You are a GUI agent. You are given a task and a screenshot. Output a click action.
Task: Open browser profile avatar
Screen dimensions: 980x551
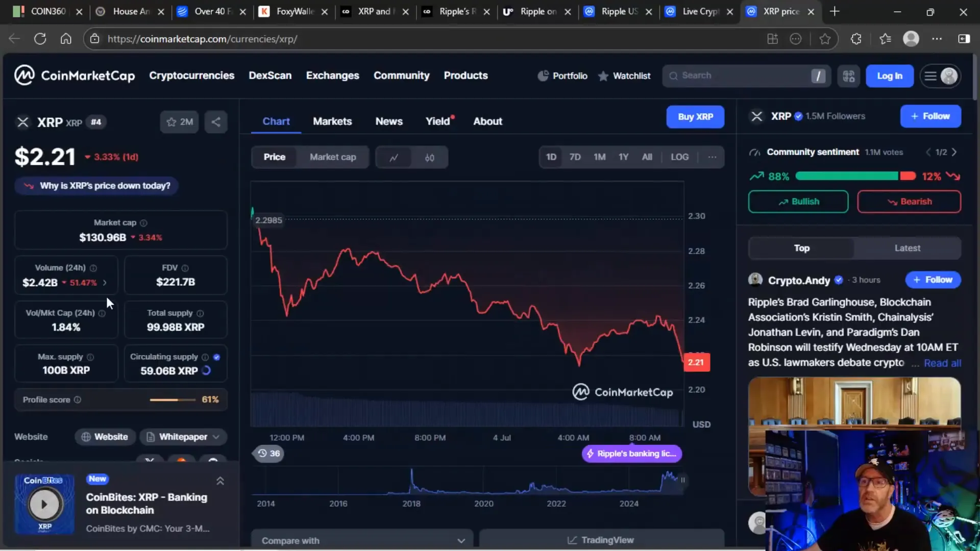[911, 39]
